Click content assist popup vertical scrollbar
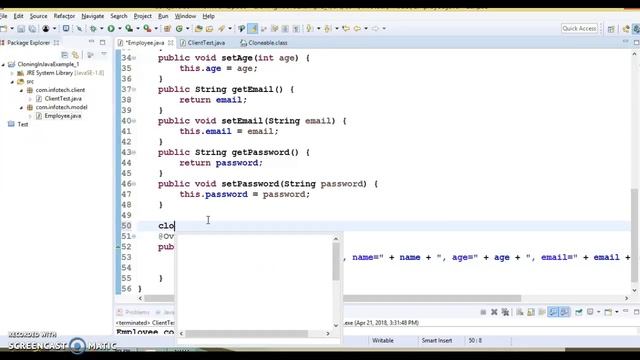The width and height of the screenshot is (640, 360). click(336, 261)
